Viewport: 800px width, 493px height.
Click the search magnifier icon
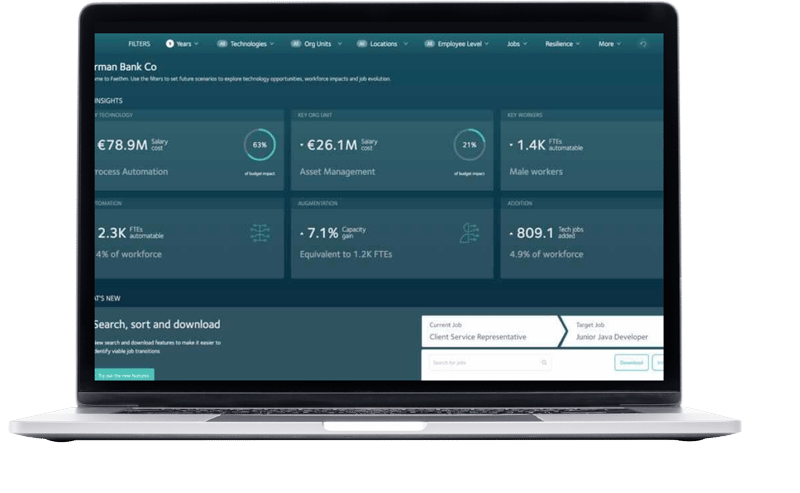click(544, 363)
